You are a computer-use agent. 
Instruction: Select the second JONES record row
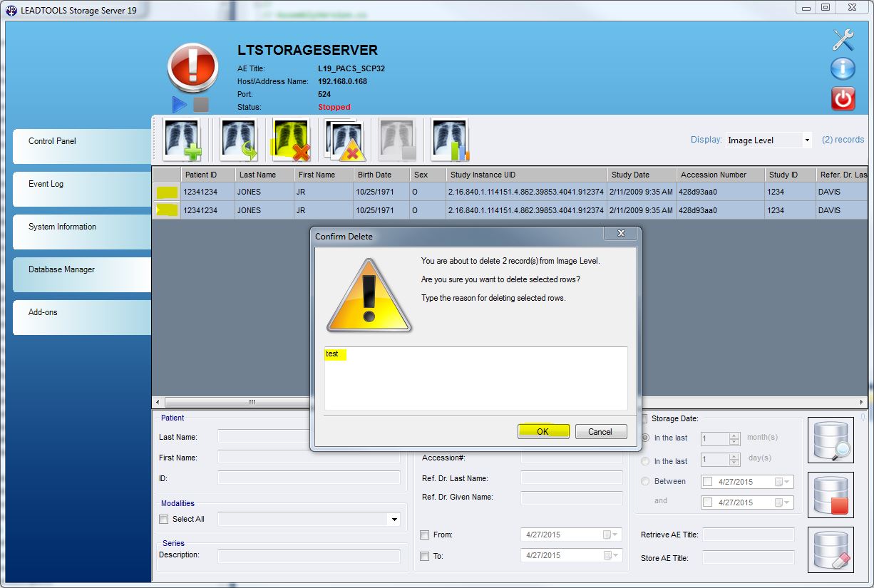pos(510,210)
